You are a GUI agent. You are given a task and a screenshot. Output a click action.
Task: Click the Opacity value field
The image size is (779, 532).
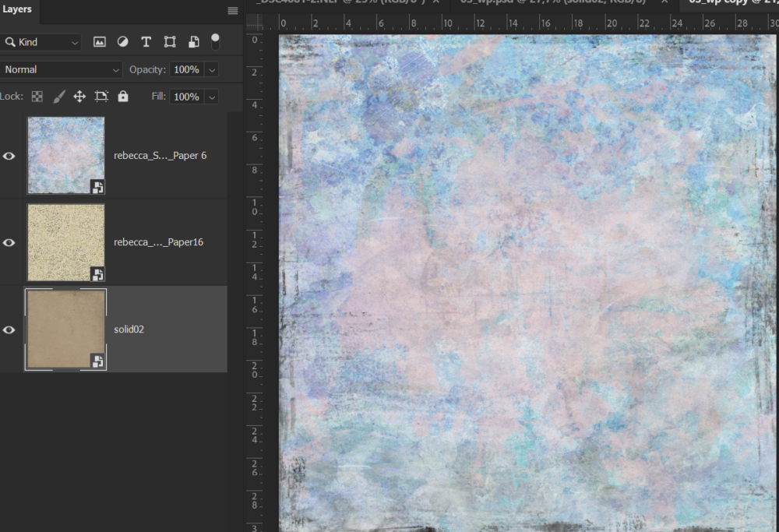click(187, 69)
